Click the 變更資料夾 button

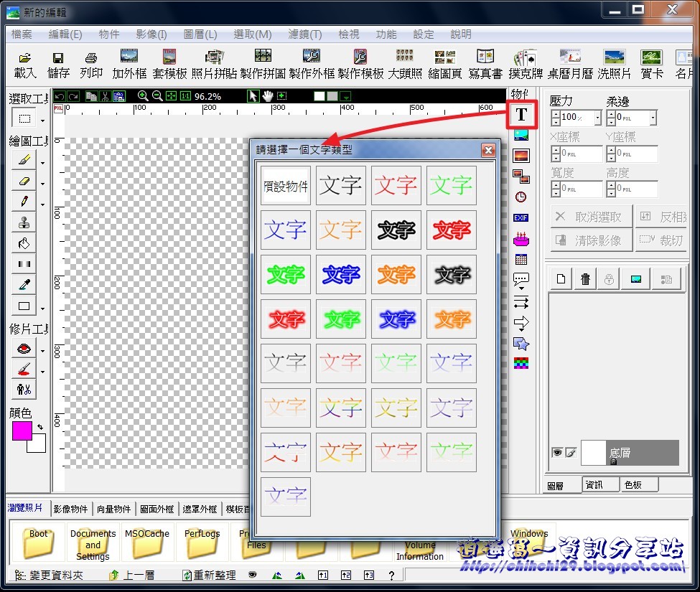pyautogui.click(x=49, y=575)
